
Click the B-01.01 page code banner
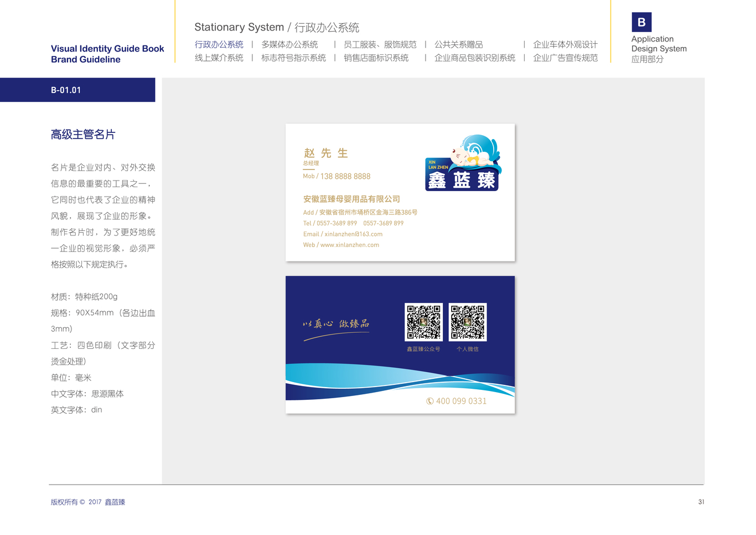click(x=77, y=90)
